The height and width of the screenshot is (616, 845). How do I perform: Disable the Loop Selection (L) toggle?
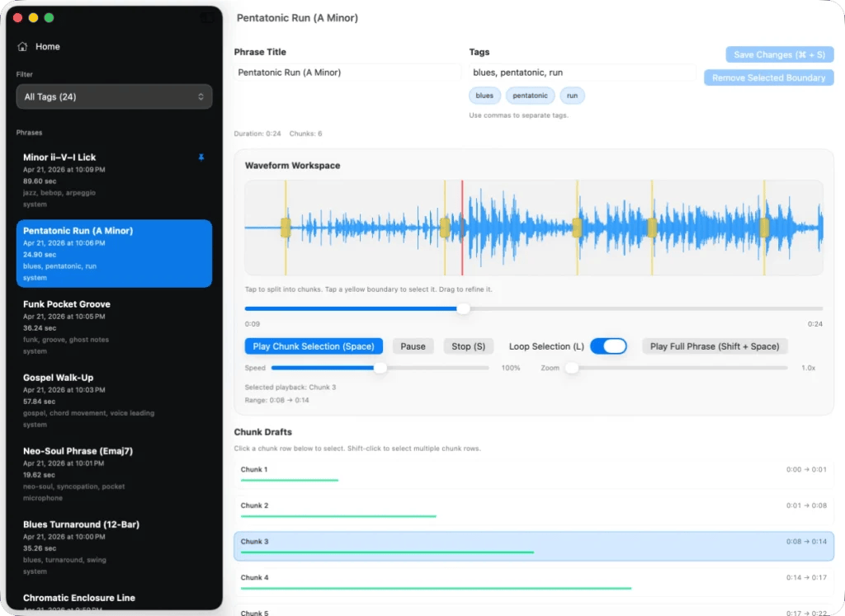[609, 346]
